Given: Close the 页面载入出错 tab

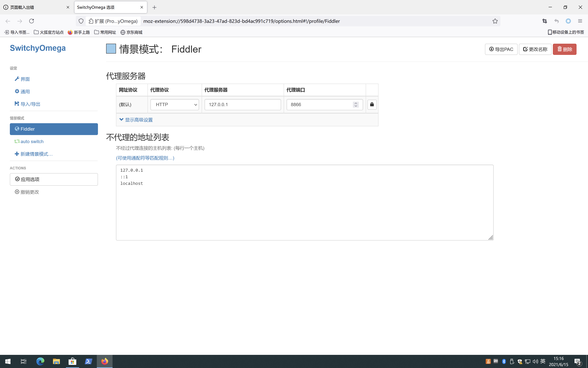Looking at the screenshot, I should 68,7.
